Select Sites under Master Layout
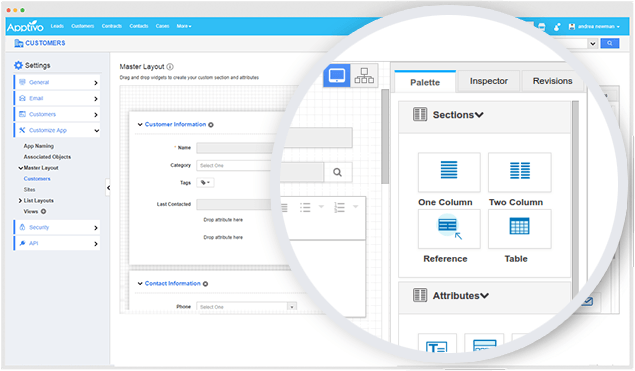 click(x=29, y=190)
